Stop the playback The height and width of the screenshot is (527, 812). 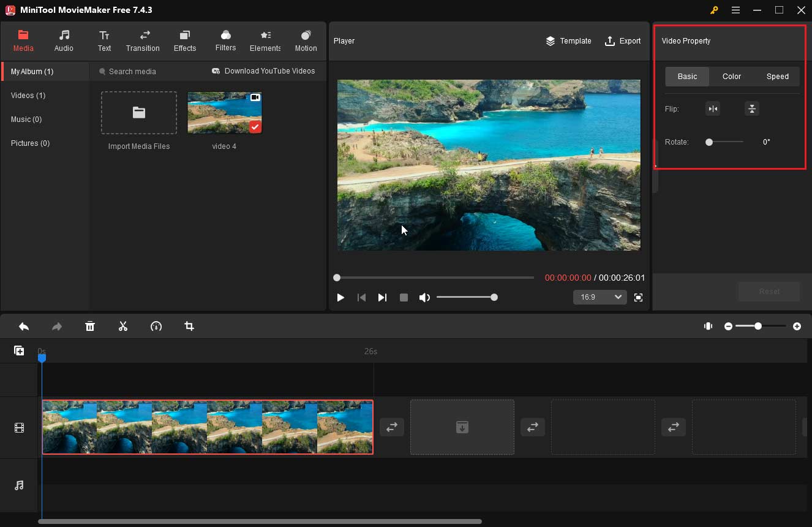[x=404, y=298]
